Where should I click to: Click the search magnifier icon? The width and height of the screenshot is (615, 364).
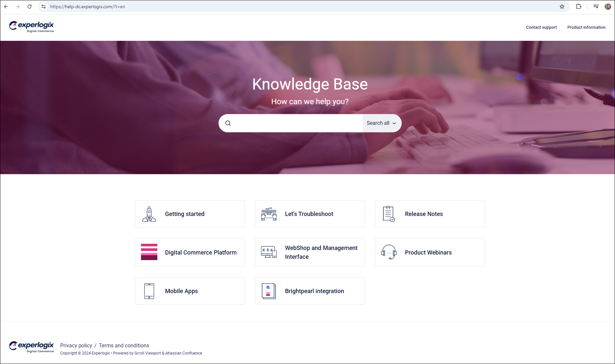pyautogui.click(x=228, y=123)
